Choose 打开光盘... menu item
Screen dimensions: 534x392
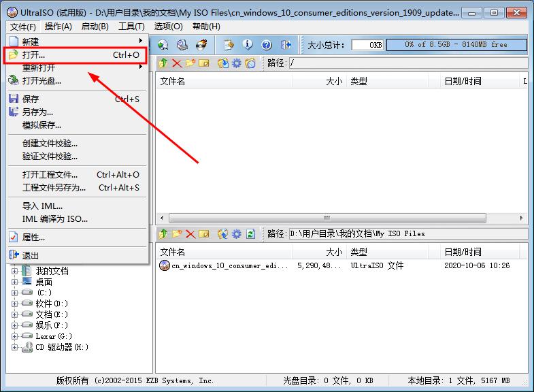coord(78,81)
